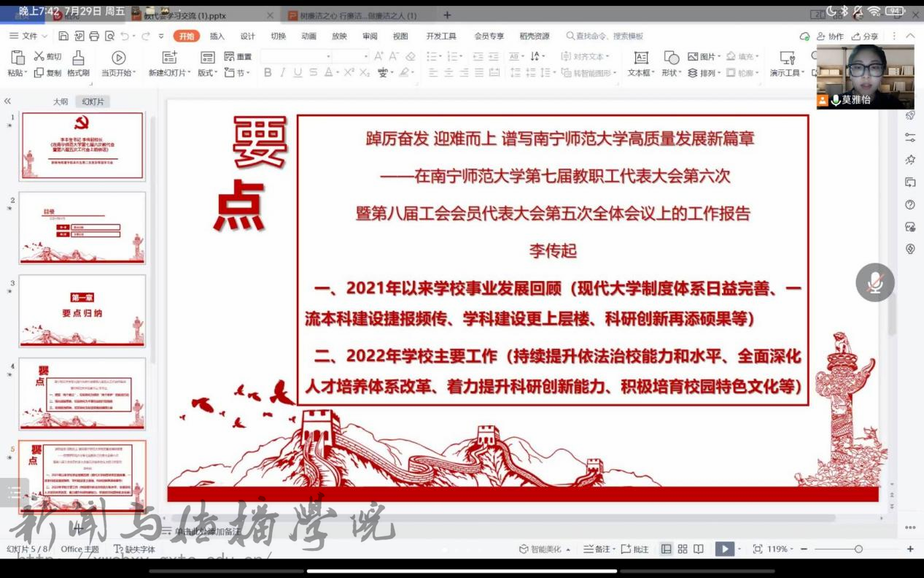This screenshot has width=924, height=578.
Task: Click the 协作 collaborate button
Action: point(830,36)
